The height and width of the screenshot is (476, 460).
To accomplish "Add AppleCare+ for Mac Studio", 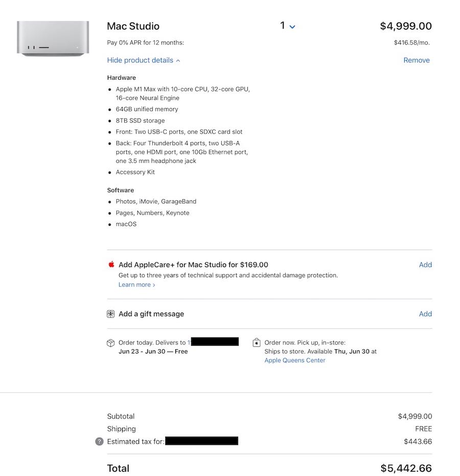I will pos(425,265).
